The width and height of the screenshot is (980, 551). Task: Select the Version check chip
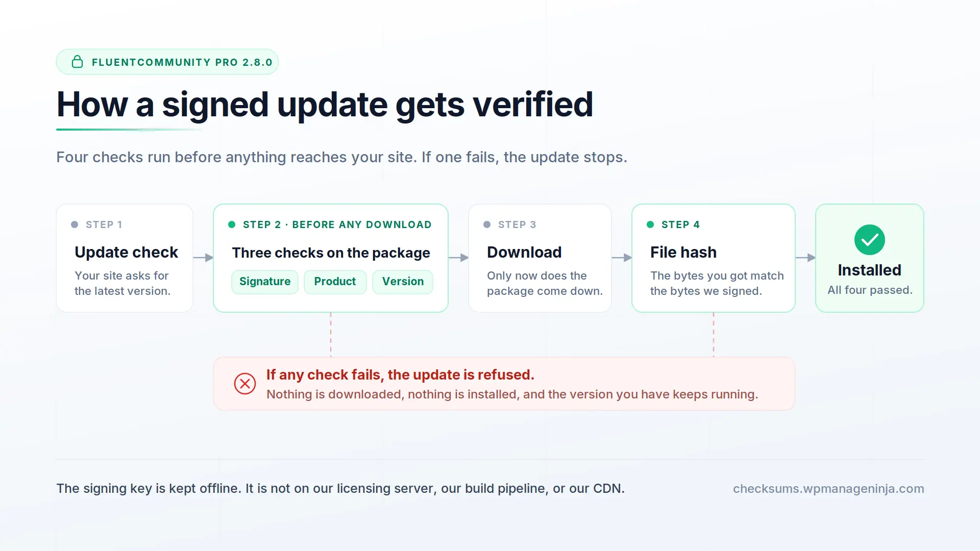point(403,282)
